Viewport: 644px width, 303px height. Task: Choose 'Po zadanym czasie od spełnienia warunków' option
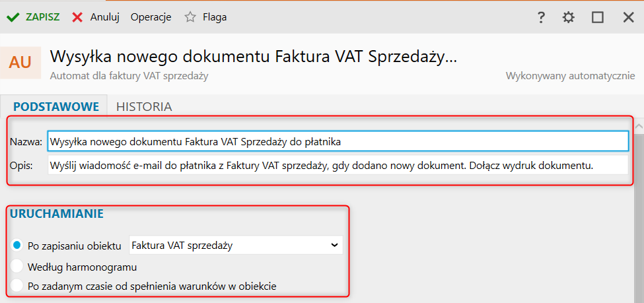[x=17, y=286]
